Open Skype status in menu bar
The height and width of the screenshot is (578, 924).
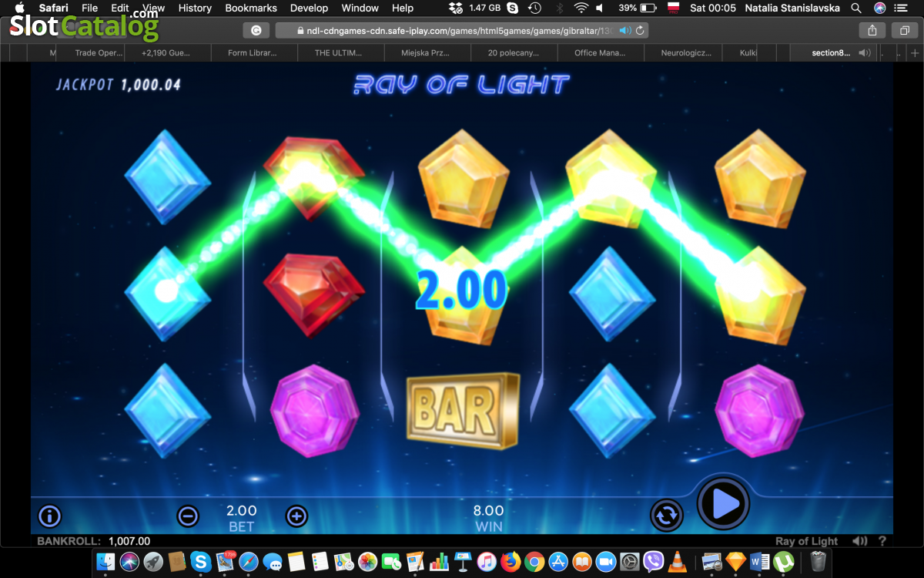[512, 8]
